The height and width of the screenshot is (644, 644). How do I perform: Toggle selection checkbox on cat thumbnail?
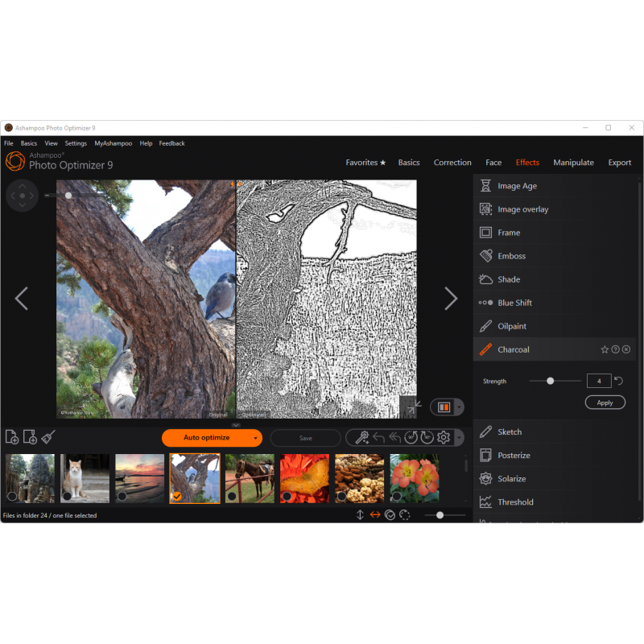click(x=67, y=496)
